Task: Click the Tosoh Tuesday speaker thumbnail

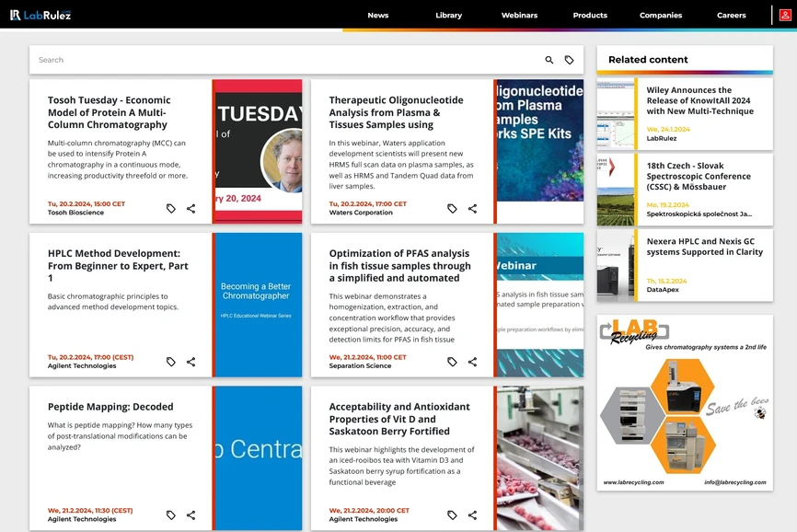Action: (257, 152)
